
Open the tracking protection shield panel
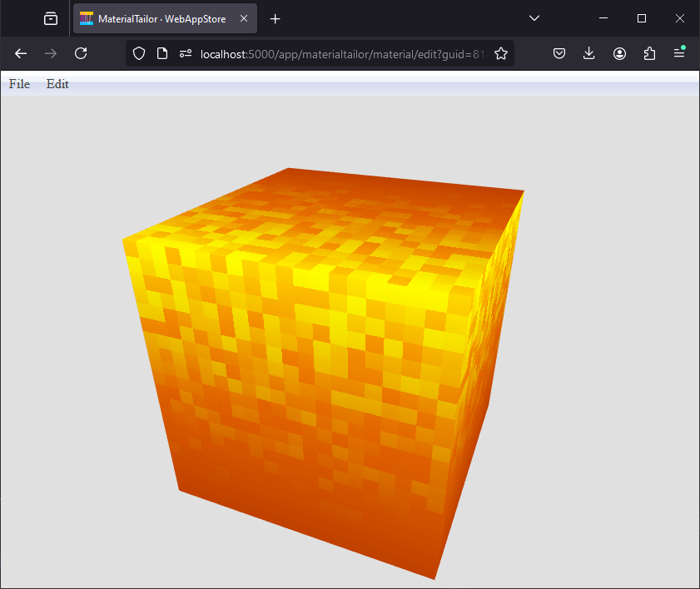click(139, 53)
